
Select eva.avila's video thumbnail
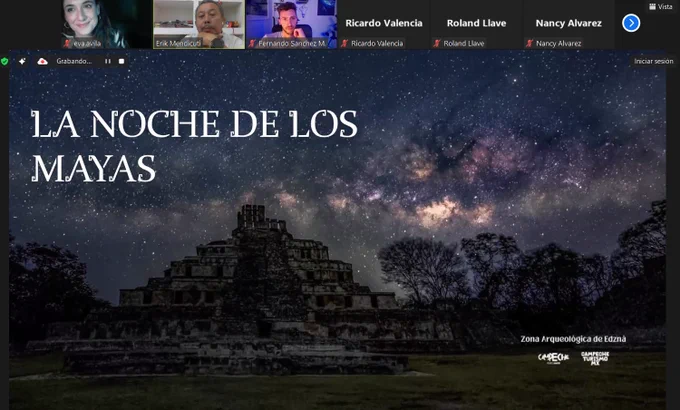pyautogui.click(x=106, y=24)
